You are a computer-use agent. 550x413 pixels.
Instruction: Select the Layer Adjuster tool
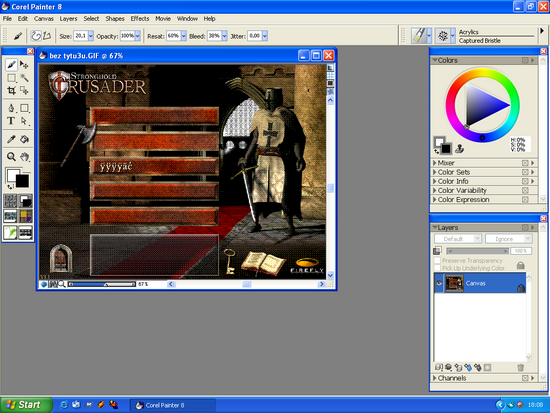[x=24, y=65]
